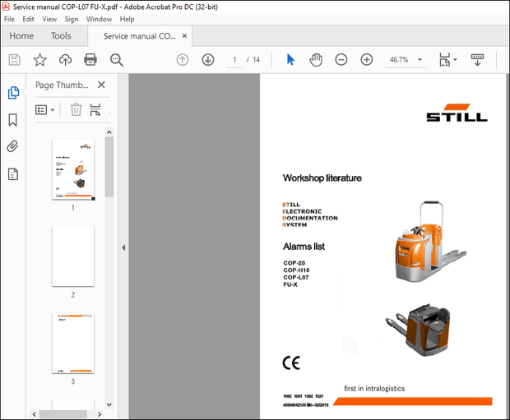
Task: Star this file as a favorite
Action: [39, 60]
